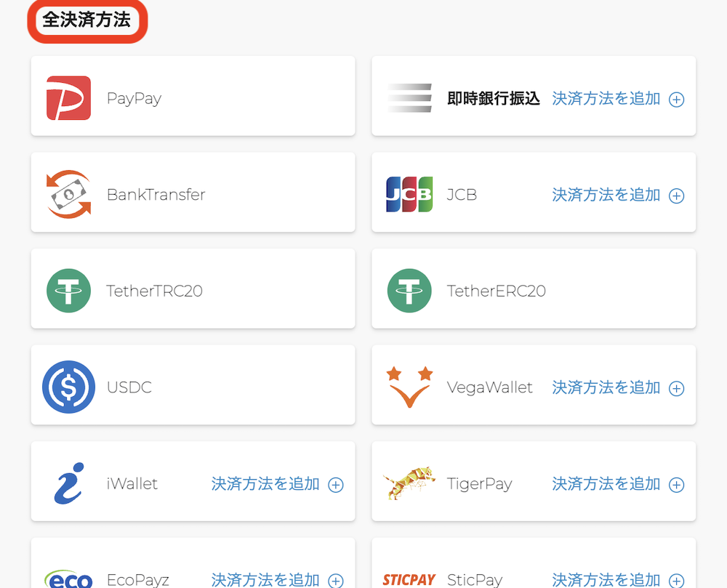Click the BankTransfer money arrows icon

coord(68,194)
